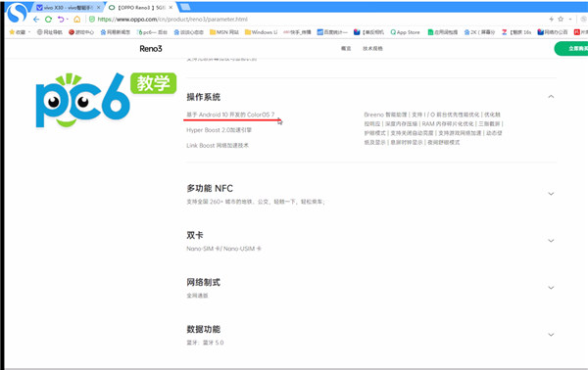Open a new browser tab
The height and width of the screenshot is (370, 588).
point(185,7)
